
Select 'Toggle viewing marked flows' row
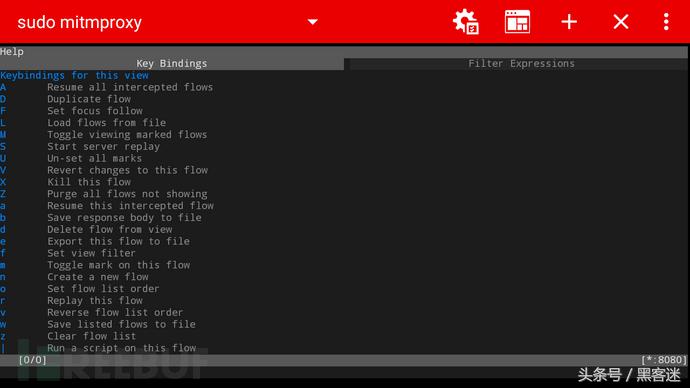tap(103, 135)
